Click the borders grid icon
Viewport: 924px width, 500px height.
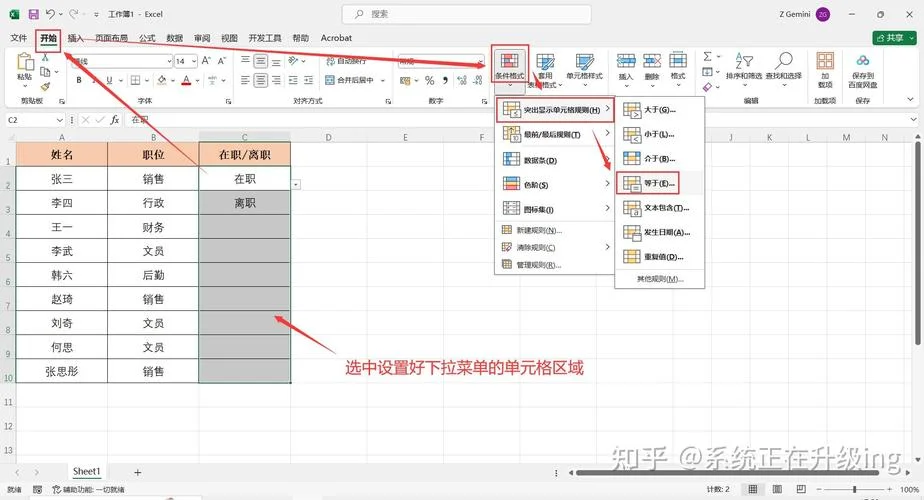point(136,80)
